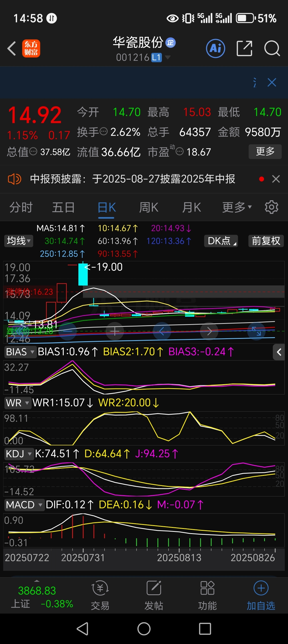Switch to the 五日 tab

[x=63, y=207]
